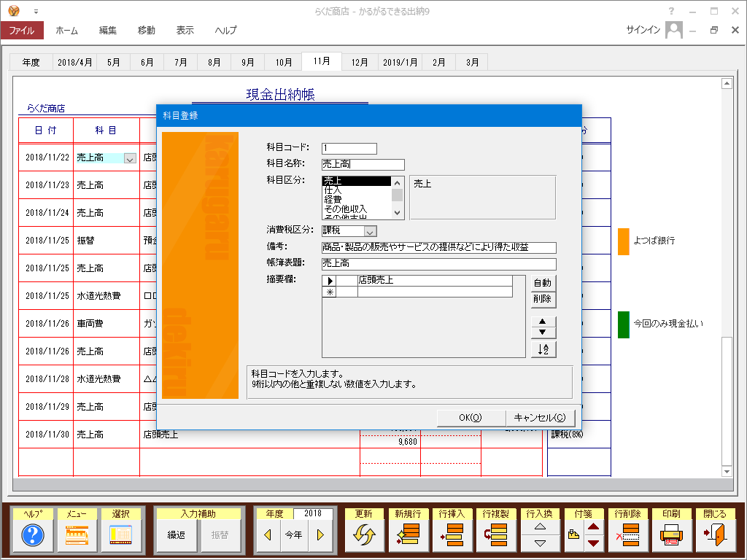Viewport: 747px width, 560px height.
Task: Open the ヘルプ menu
Action: (x=226, y=30)
